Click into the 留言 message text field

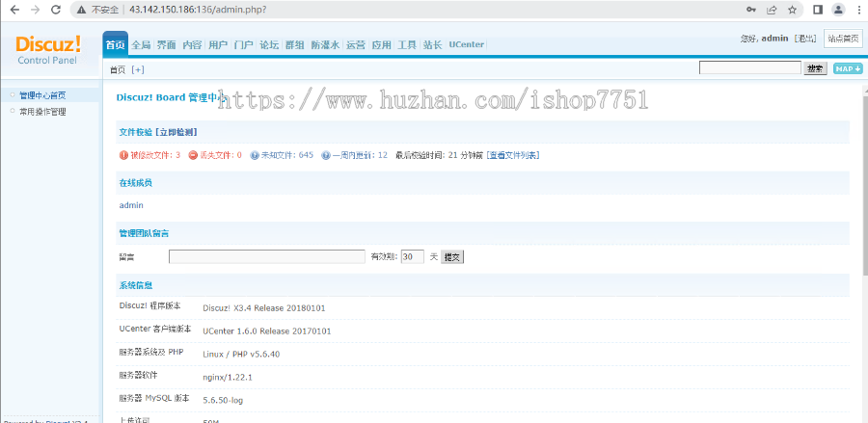[x=267, y=257]
